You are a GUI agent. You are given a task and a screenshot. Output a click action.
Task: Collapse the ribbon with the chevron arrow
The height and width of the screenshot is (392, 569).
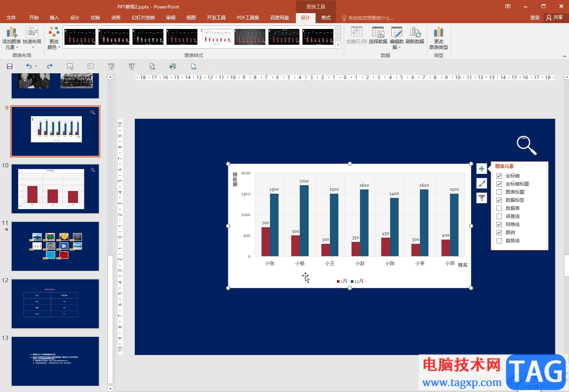coord(564,56)
